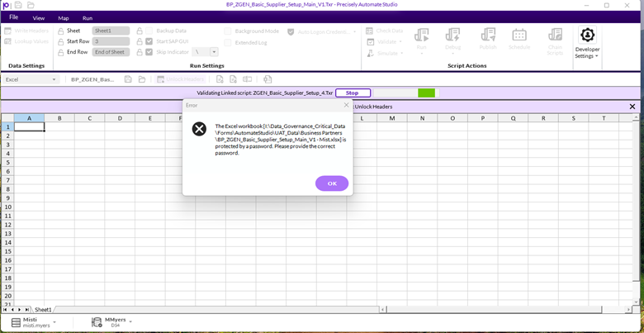Toggle the lock icon beside Backup Data
The height and width of the screenshot is (333, 644).
tap(140, 31)
